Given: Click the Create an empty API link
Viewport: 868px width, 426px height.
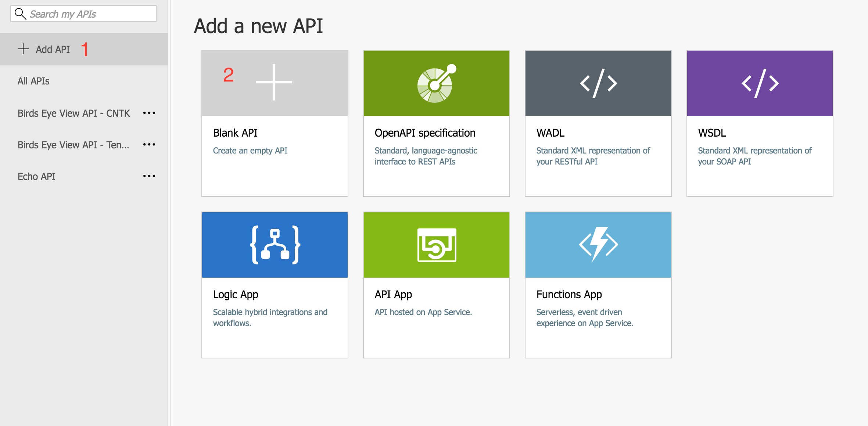Looking at the screenshot, I should tap(251, 150).
